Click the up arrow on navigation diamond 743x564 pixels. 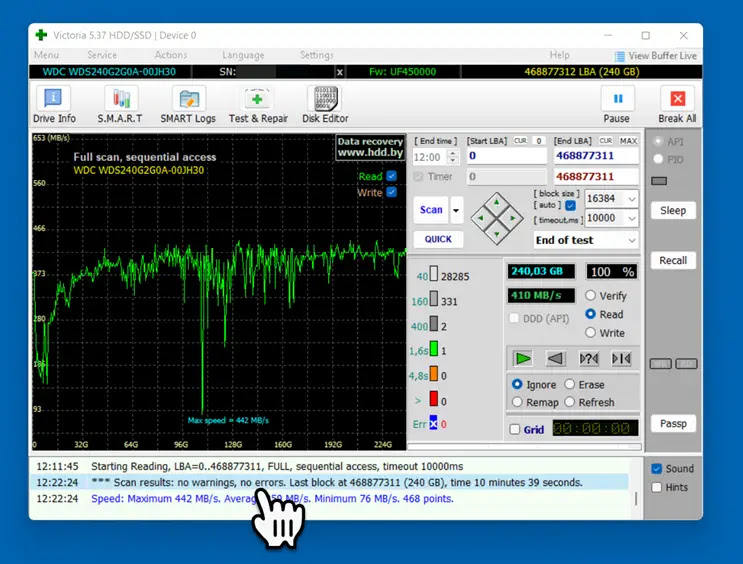497,202
